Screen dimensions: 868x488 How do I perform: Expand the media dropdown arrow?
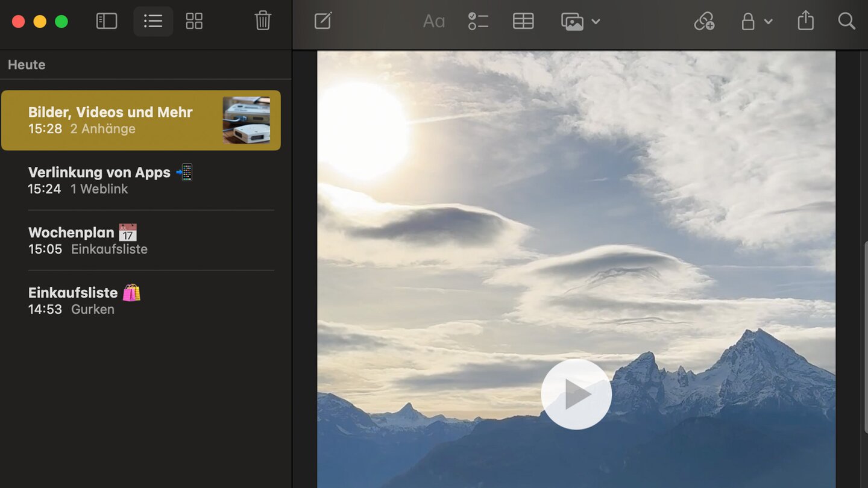pyautogui.click(x=596, y=22)
